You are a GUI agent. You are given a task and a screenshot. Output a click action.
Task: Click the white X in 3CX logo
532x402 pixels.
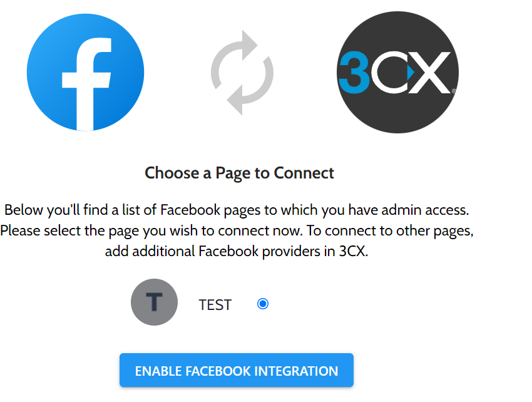430,72
